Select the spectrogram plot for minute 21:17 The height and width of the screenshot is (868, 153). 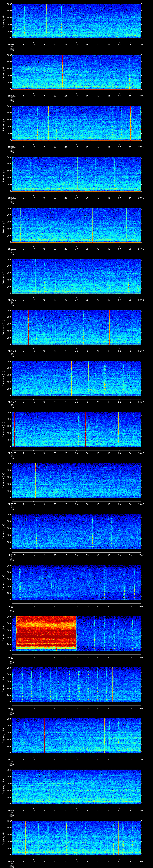tap(76, 72)
